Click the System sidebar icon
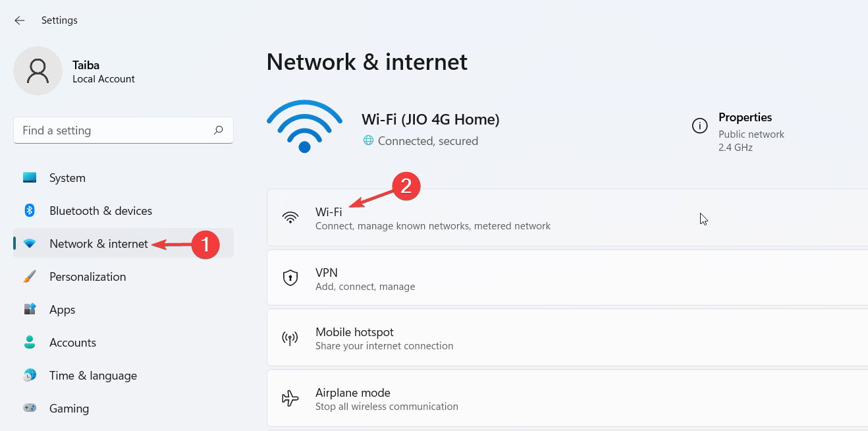868x431 pixels. (x=30, y=177)
